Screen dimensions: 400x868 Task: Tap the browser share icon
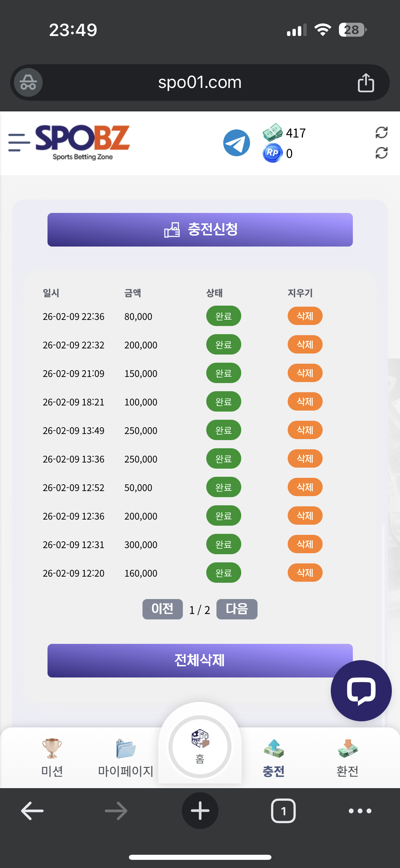point(366,83)
